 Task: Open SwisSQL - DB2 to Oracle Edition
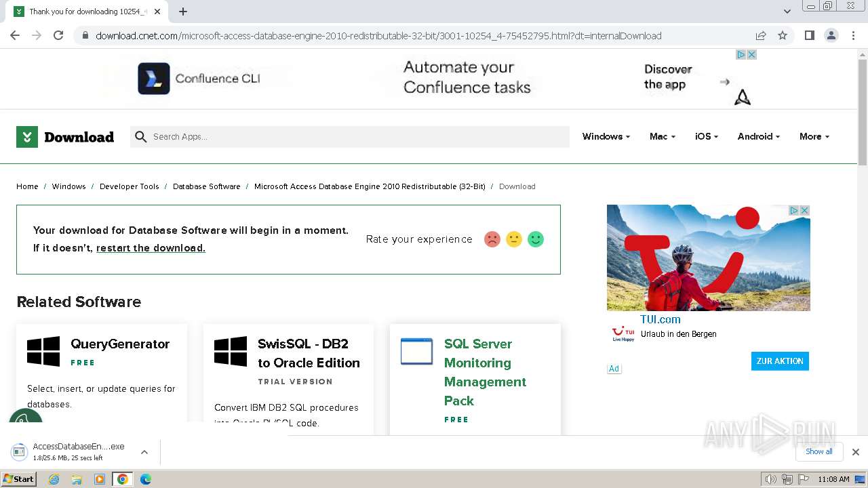click(309, 353)
